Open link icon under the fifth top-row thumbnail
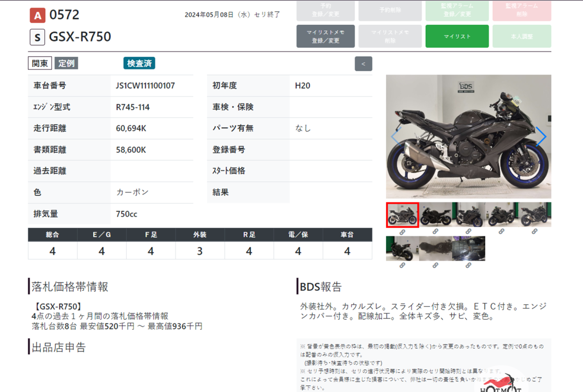 point(534,232)
